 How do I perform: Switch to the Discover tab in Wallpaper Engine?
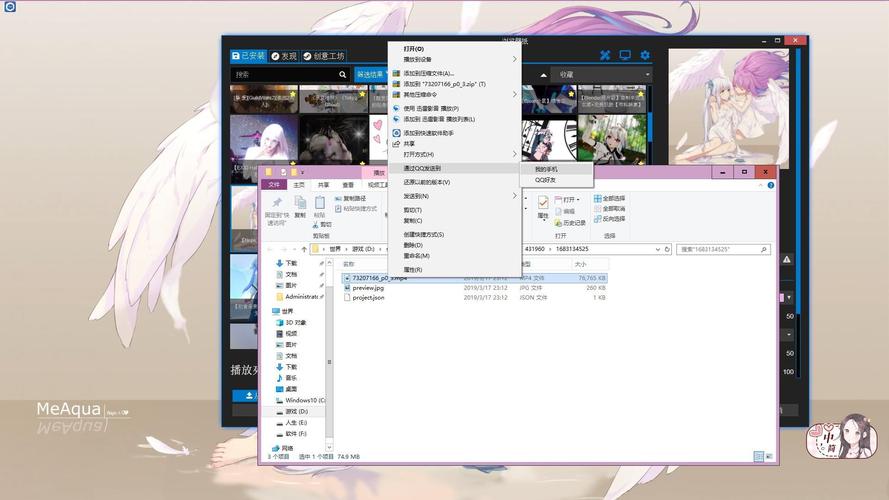285,56
